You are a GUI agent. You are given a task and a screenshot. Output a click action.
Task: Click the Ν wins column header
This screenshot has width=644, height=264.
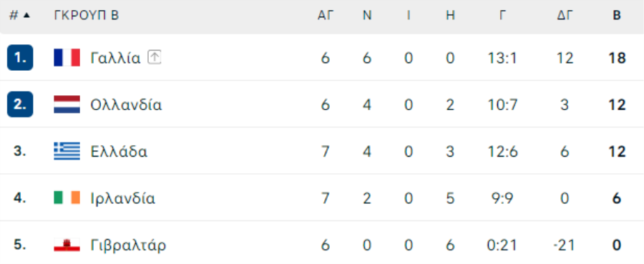367,16
